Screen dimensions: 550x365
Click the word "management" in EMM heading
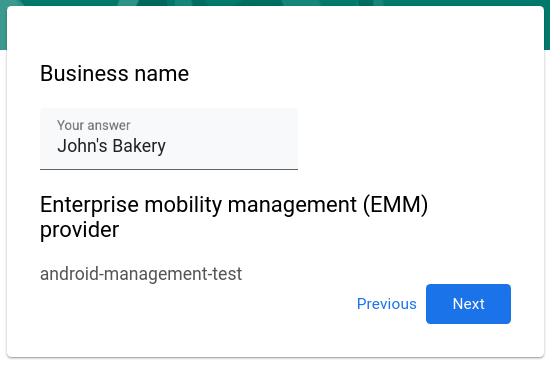292,204
